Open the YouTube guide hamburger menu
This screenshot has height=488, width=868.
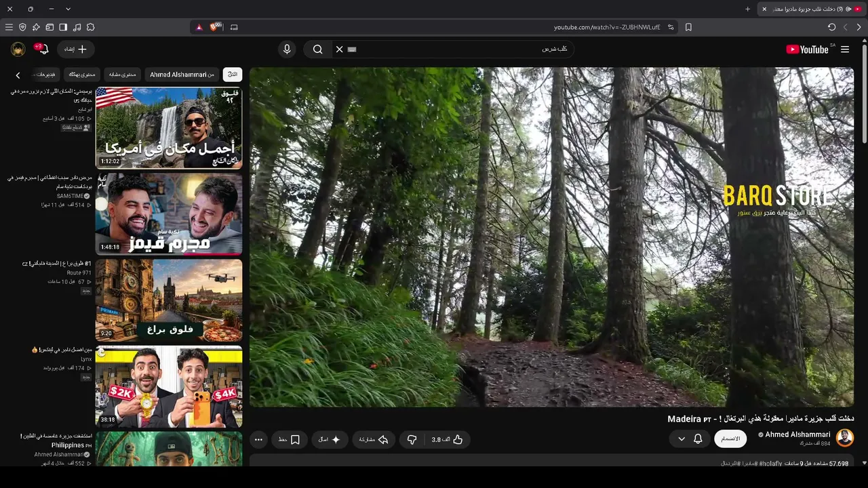click(845, 49)
